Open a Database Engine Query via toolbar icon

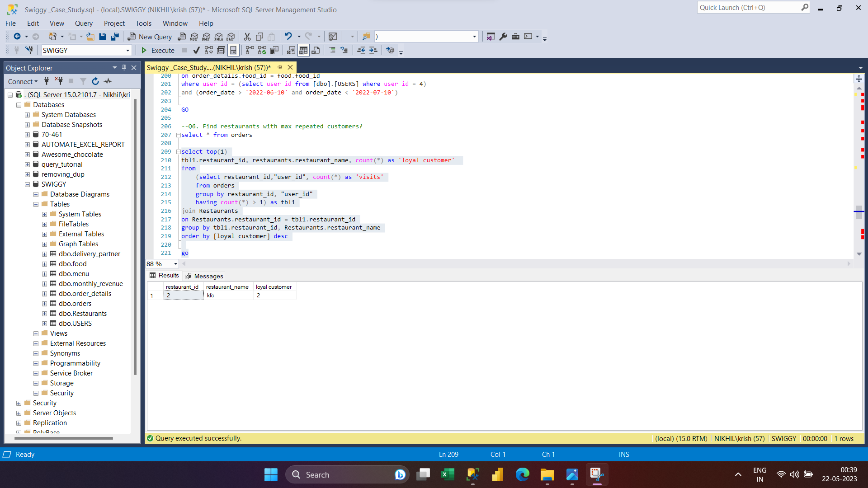[x=182, y=37]
